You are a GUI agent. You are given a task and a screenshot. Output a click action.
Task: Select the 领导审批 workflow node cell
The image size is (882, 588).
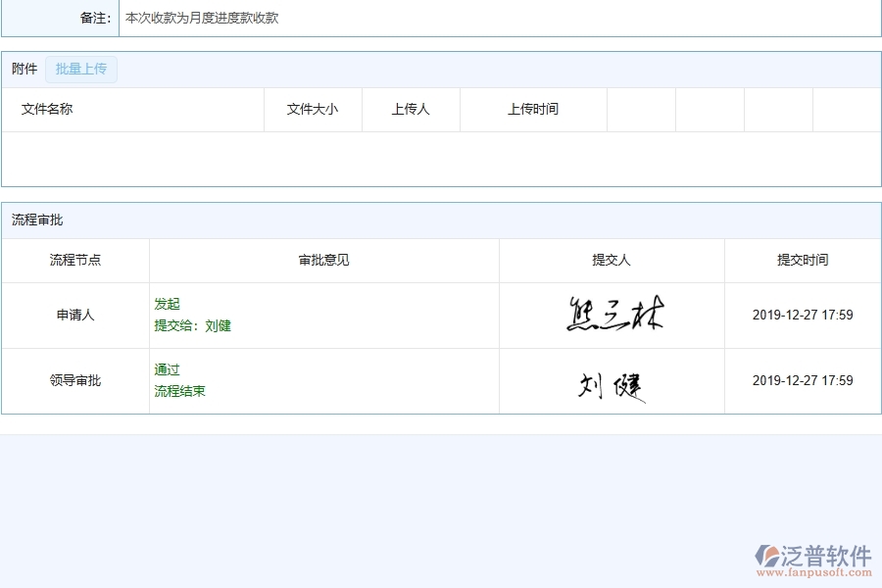[75, 380]
